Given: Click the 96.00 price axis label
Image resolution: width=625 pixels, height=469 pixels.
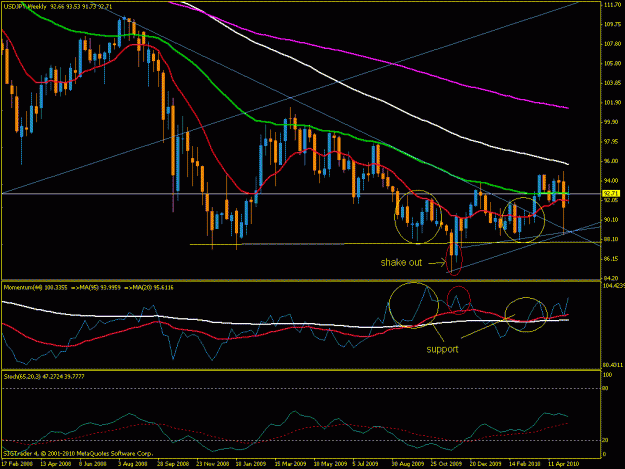Looking at the screenshot, I should click(x=612, y=161).
